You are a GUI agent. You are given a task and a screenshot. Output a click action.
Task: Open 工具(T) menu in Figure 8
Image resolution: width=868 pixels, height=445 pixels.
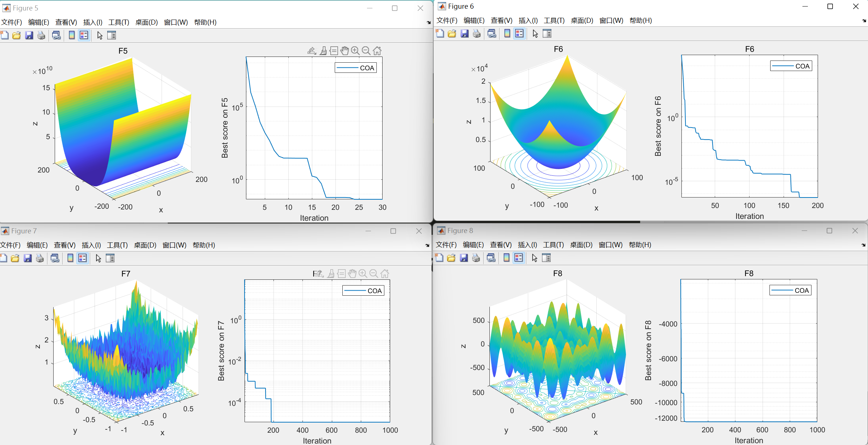(x=553, y=245)
